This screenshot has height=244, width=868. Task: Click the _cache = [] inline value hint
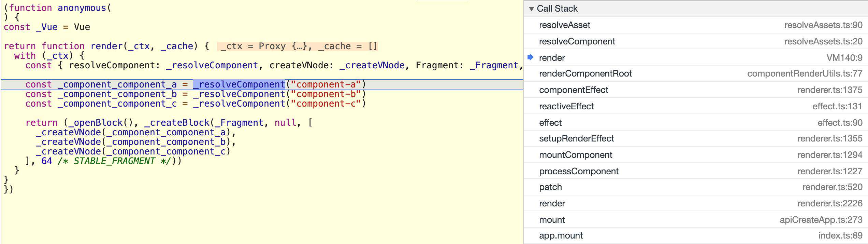pyautogui.click(x=347, y=46)
